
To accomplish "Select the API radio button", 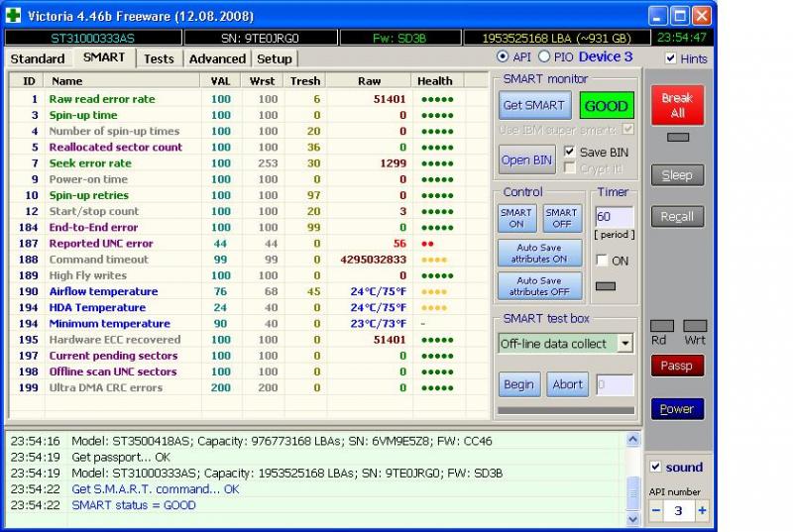I will pyautogui.click(x=503, y=56).
